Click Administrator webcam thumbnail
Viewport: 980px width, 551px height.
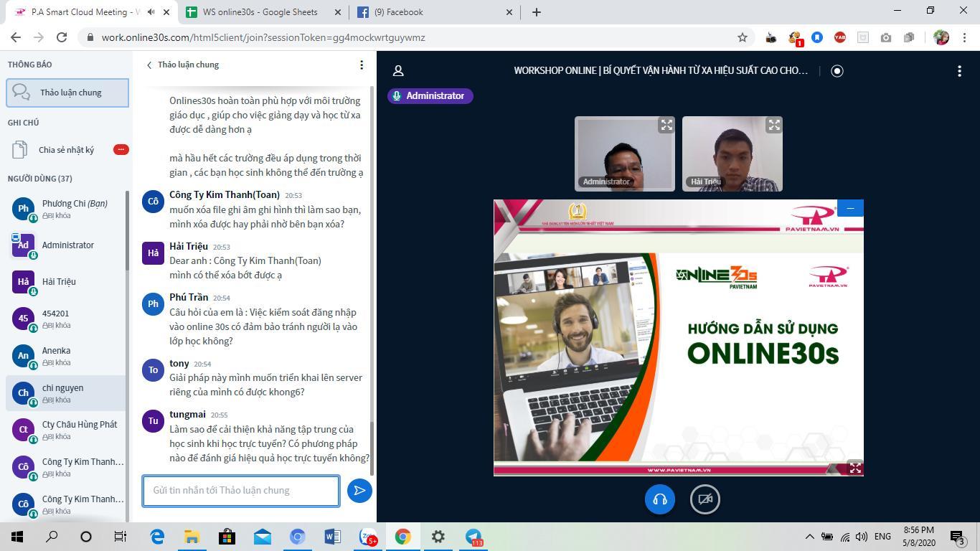[x=625, y=154]
